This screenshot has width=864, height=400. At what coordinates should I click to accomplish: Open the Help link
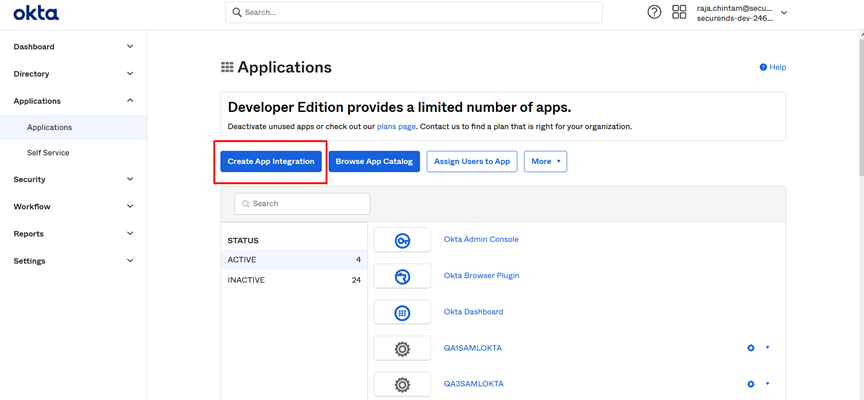pyautogui.click(x=777, y=67)
